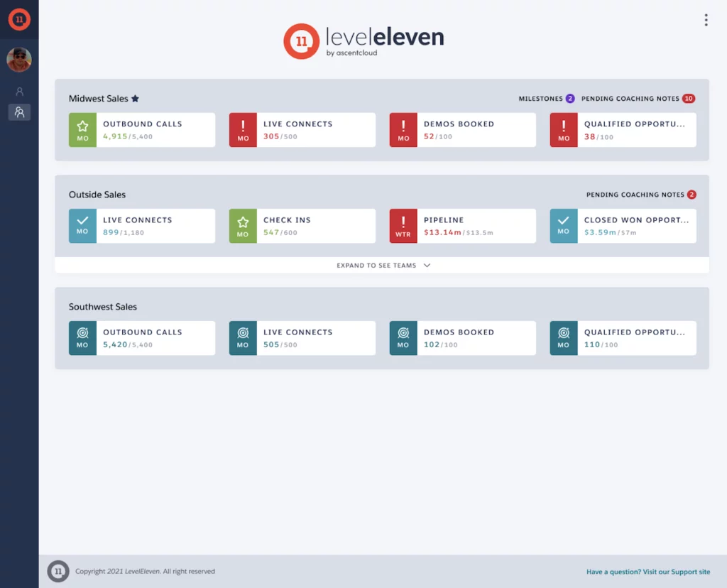Open Pending Coaching Notes badge for Midwest Sales
The height and width of the screenshot is (588, 727).
[x=688, y=99]
